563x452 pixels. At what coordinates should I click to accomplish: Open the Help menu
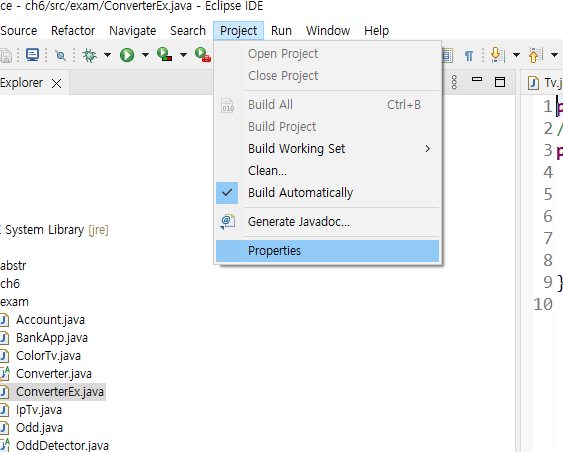point(376,31)
